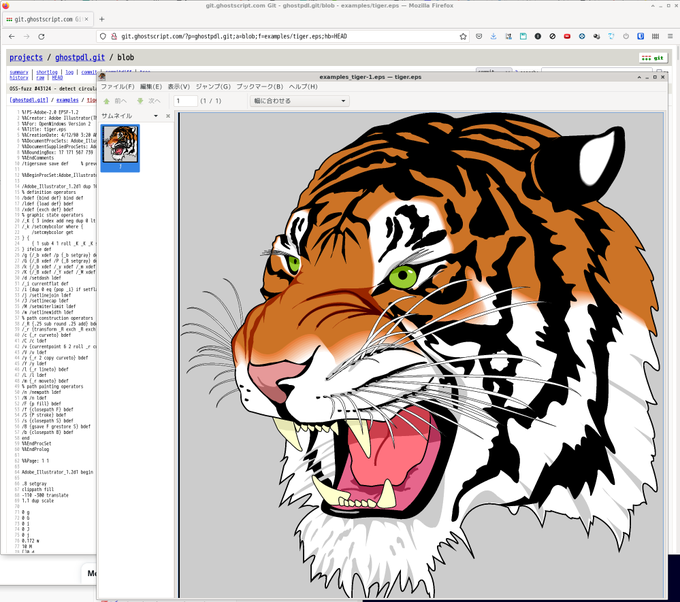Open the tracking protection shield icon

pyautogui.click(x=103, y=36)
